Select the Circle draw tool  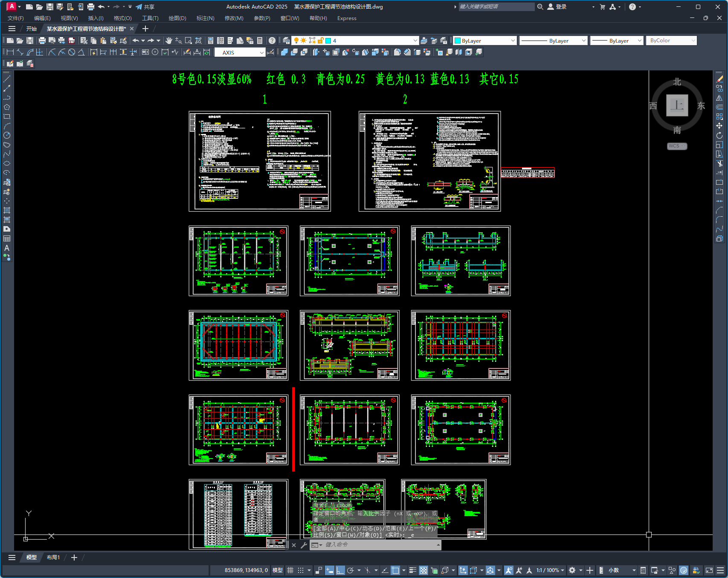[7, 135]
